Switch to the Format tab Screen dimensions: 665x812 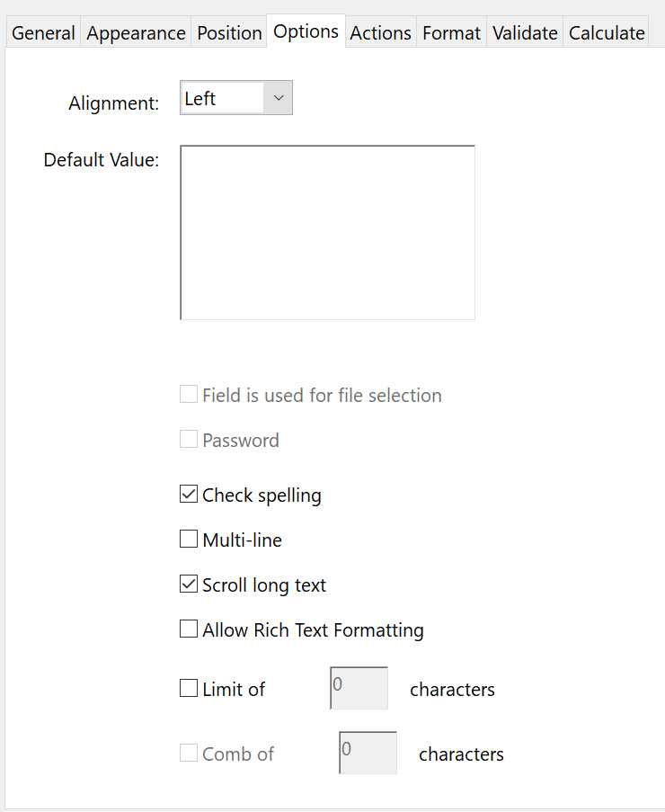451,32
